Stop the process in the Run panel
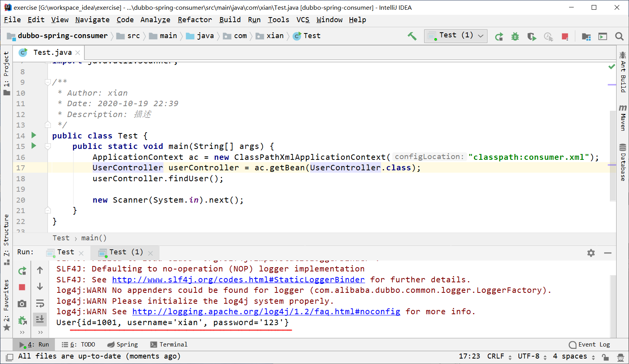 click(x=22, y=287)
